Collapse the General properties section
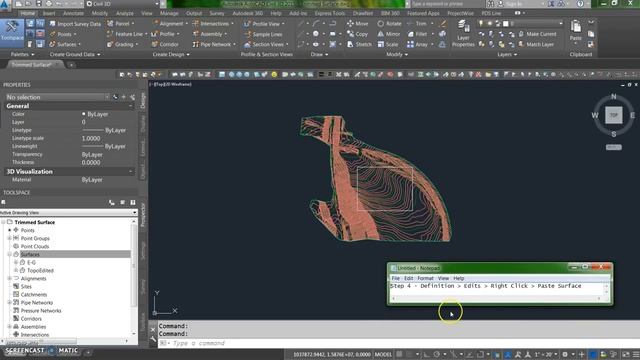 click(131, 106)
